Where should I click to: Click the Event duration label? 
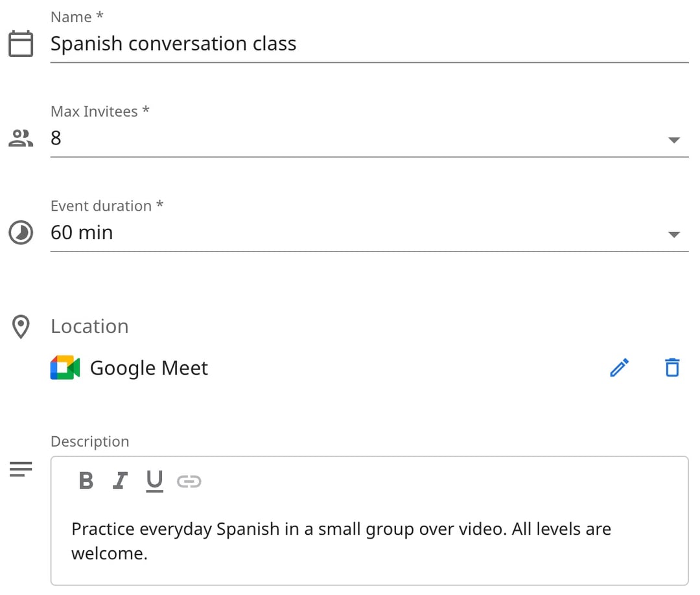[107, 205]
